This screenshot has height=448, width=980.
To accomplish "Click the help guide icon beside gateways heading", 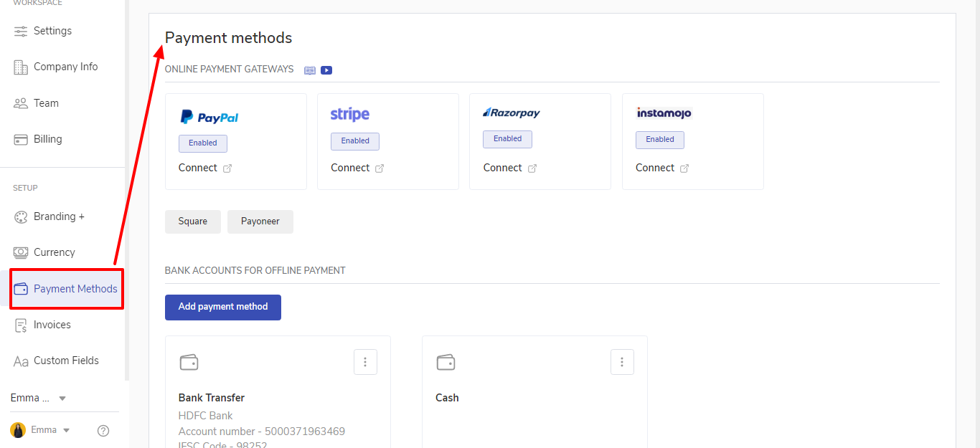I will [x=310, y=70].
